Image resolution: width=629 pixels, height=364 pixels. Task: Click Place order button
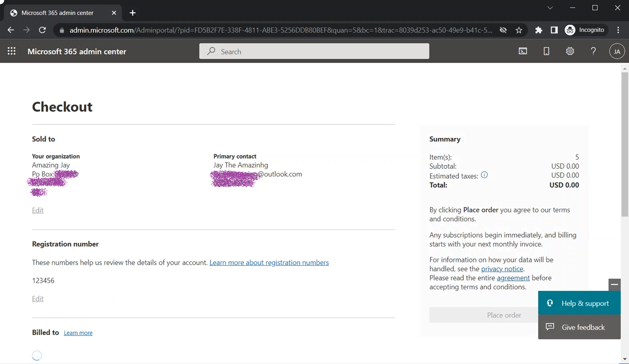[x=504, y=315]
